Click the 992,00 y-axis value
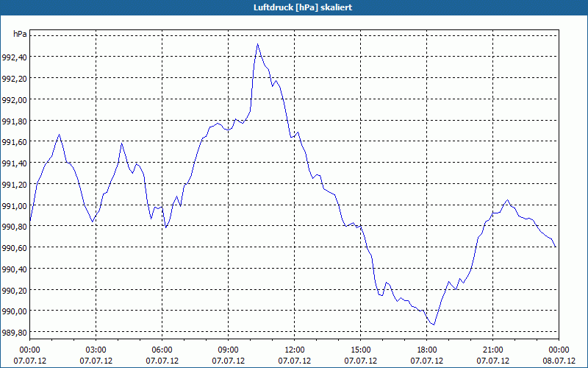Image resolution: width=588 pixels, height=368 pixels. point(15,100)
